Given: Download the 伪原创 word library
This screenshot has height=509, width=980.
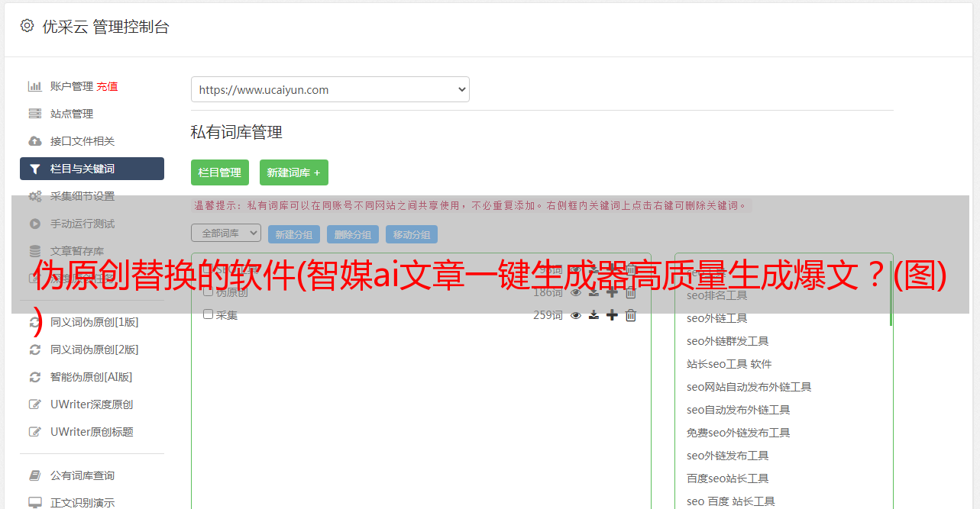Looking at the screenshot, I should point(593,292).
